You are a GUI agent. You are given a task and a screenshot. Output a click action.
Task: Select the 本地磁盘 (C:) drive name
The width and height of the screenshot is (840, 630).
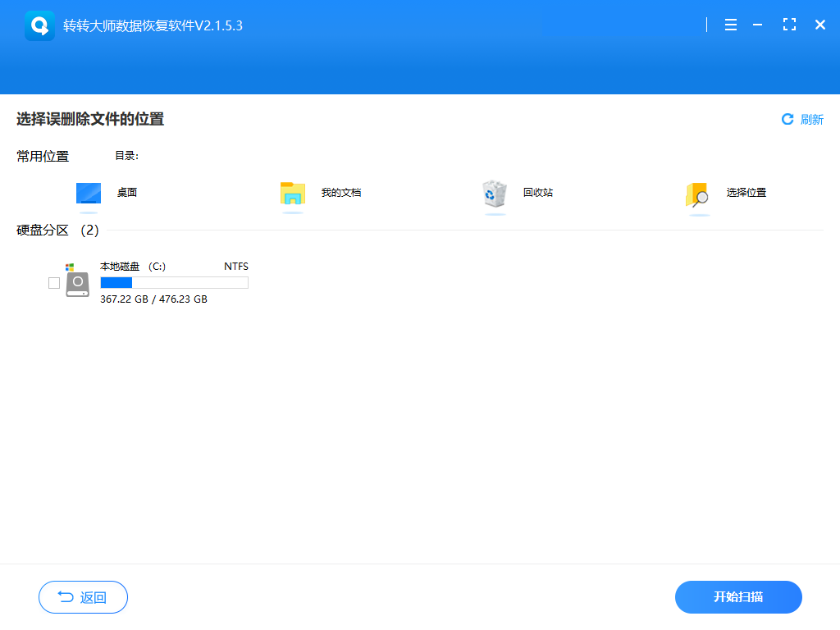point(133,267)
